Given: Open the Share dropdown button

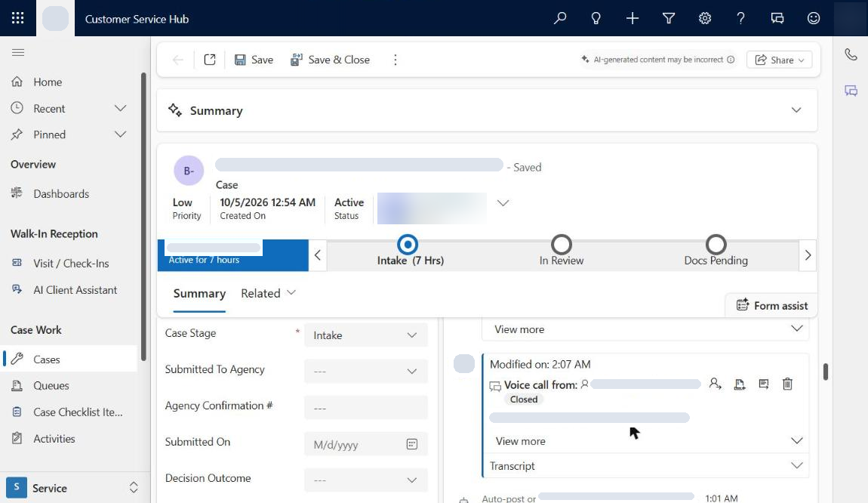Looking at the screenshot, I should coord(780,60).
